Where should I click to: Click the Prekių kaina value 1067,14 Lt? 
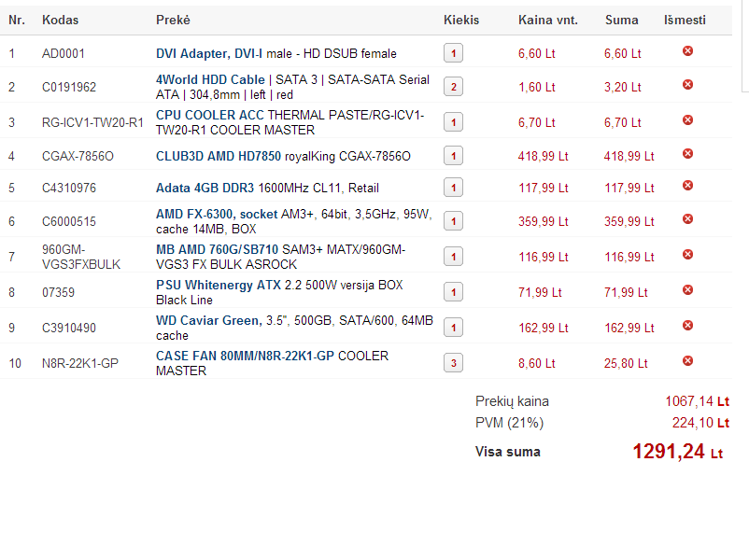coord(698,401)
